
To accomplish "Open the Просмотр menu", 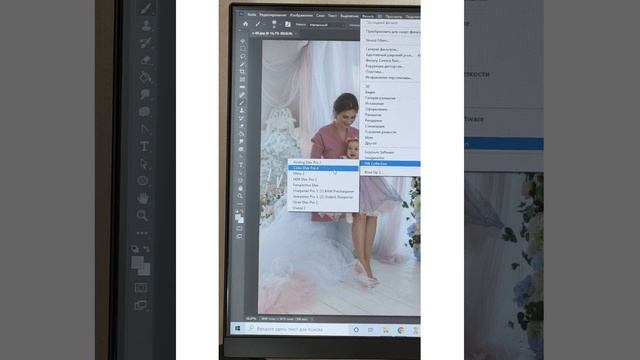I will [x=393, y=17].
